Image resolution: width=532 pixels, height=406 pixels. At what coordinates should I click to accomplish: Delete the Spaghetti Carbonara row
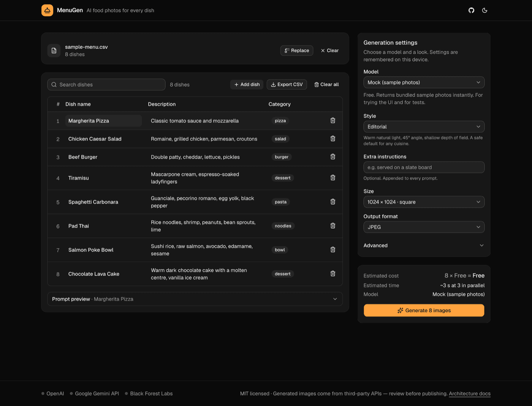coord(332,202)
